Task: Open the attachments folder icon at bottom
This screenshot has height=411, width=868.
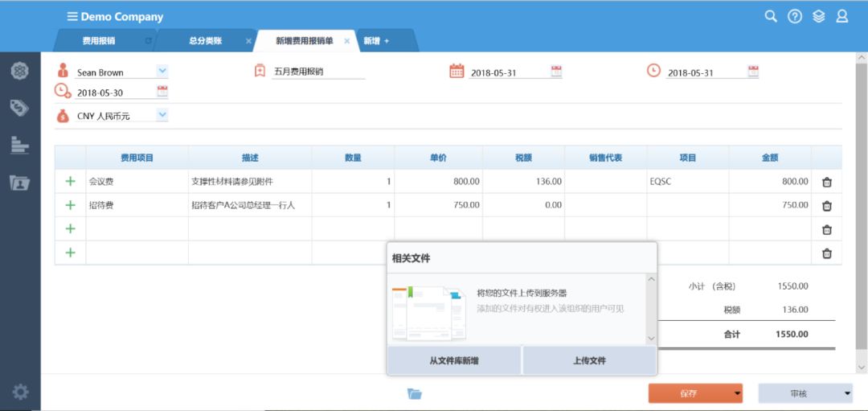Action: pyautogui.click(x=414, y=393)
